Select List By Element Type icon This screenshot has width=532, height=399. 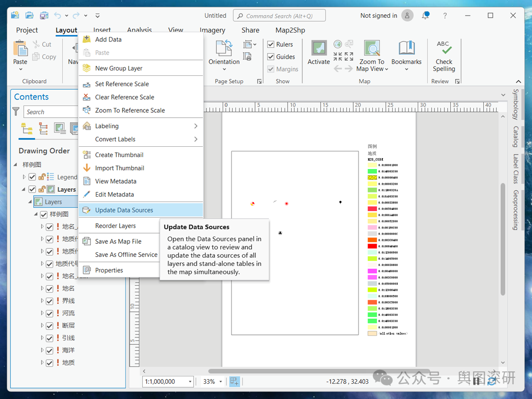click(x=43, y=129)
